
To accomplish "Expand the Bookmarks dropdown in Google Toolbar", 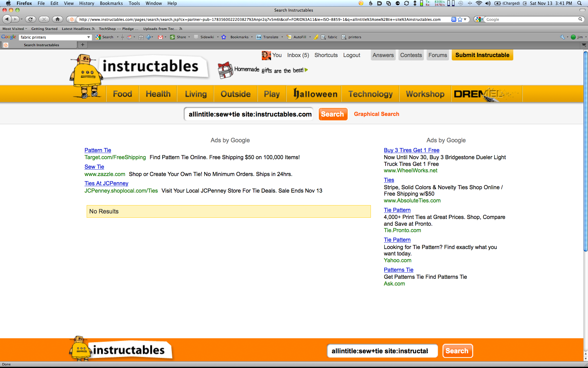I will point(252,37).
